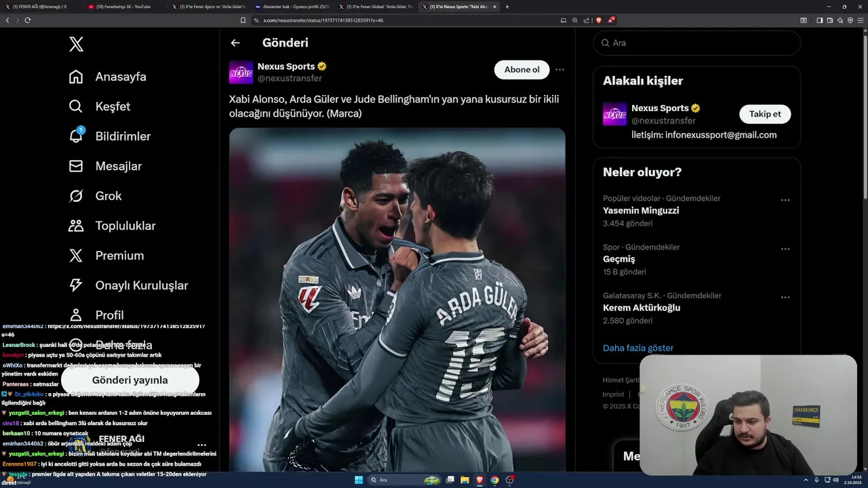This screenshot has width=868, height=488.
Task: Open the Geçmiş trending topic
Action: (619, 260)
